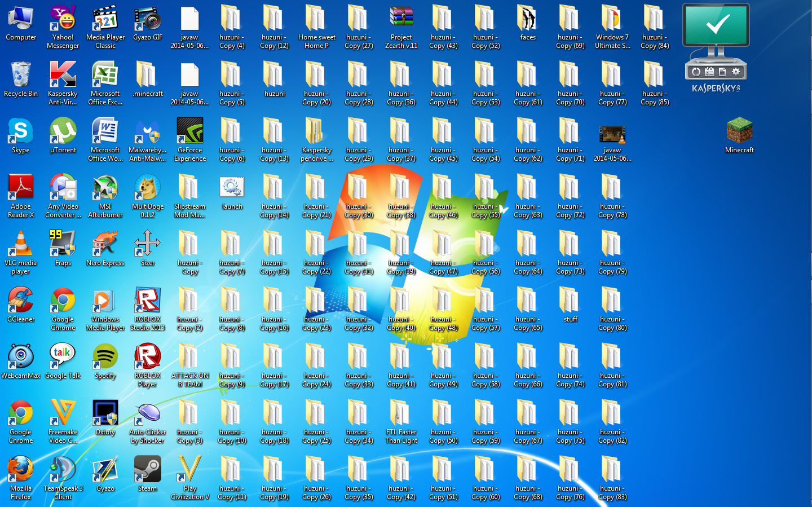Open the Slipstream Mod Manager folder
The image size is (812, 507).
pyautogui.click(x=190, y=197)
